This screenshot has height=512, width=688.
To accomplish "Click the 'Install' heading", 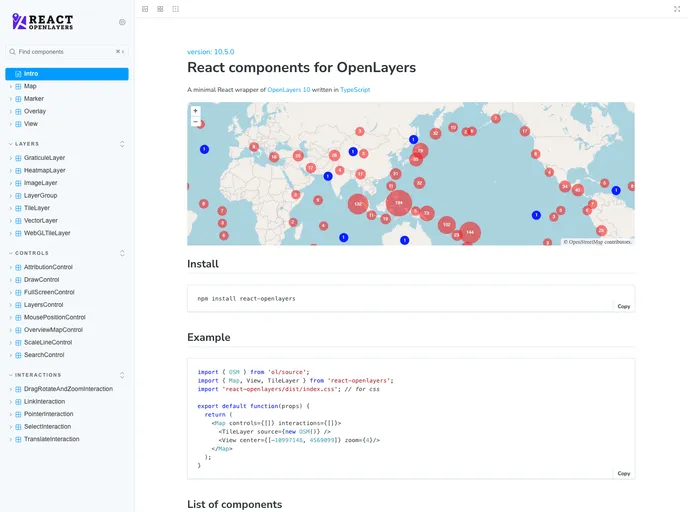I will [203, 264].
